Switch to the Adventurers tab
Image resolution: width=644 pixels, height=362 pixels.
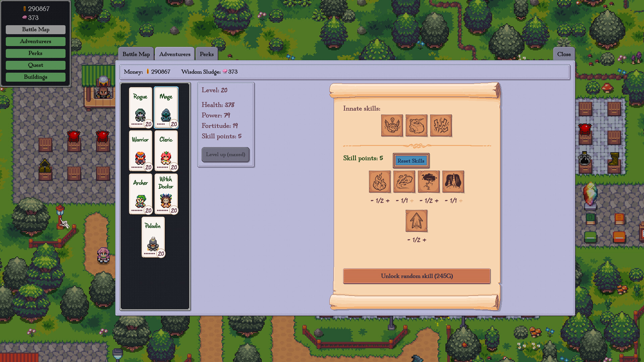[x=175, y=54]
